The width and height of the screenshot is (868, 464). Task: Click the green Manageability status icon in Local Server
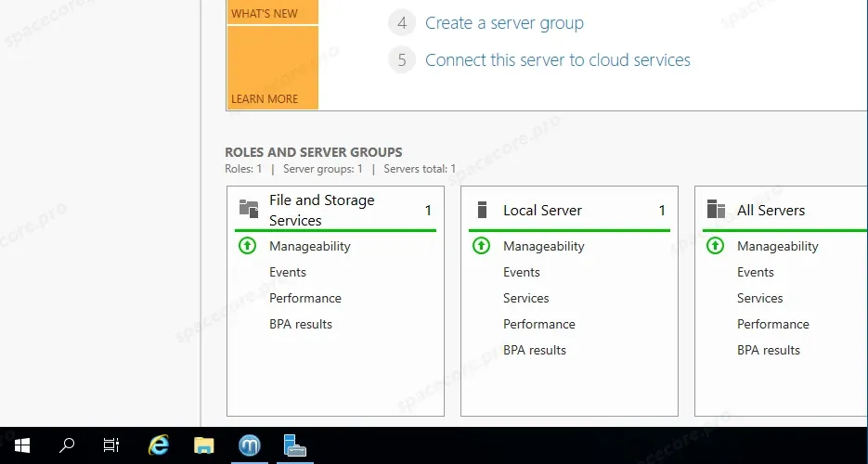(481, 246)
